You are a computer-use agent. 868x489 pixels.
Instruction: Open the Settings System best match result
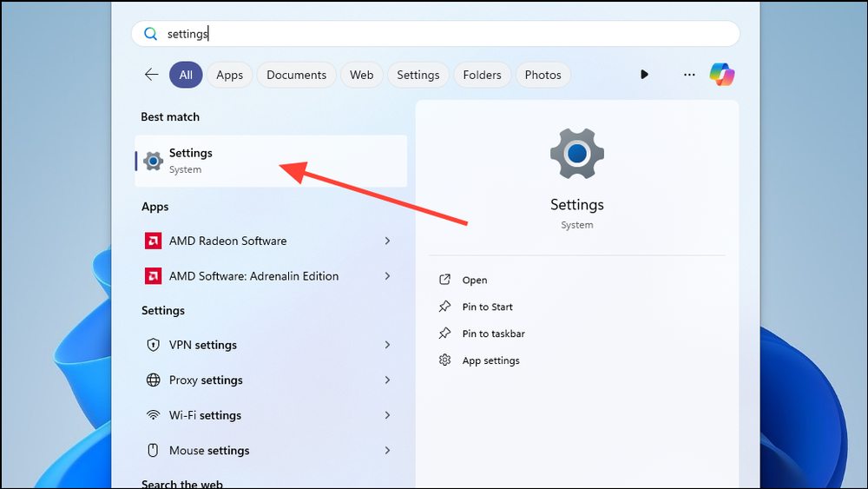coord(271,162)
